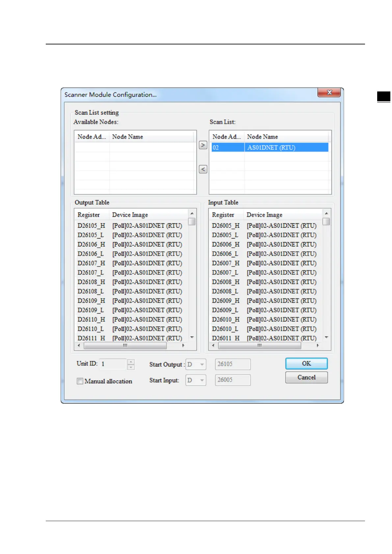Click Node Ad... header in Available Nodes
The image size is (392, 554).
[x=92, y=137]
